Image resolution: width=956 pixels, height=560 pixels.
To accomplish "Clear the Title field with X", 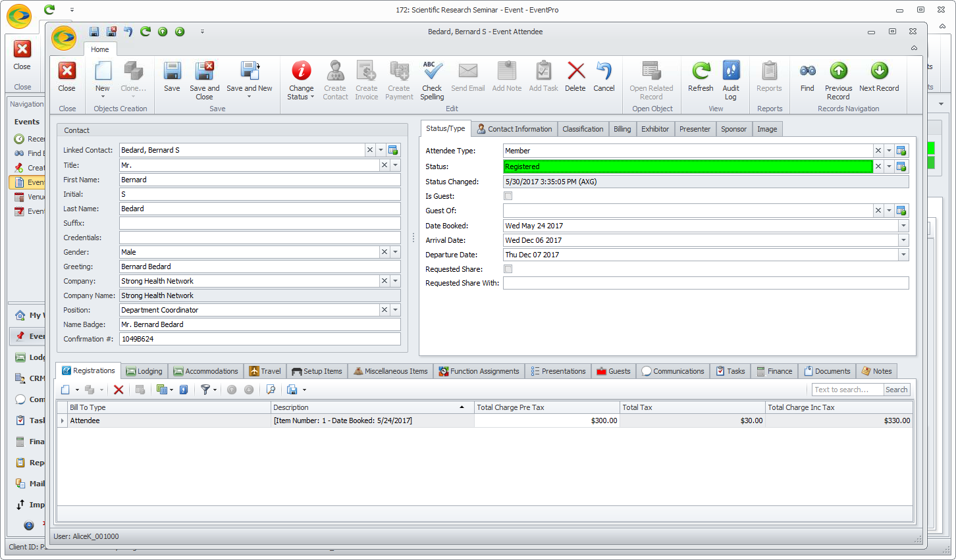I will pyautogui.click(x=385, y=165).
